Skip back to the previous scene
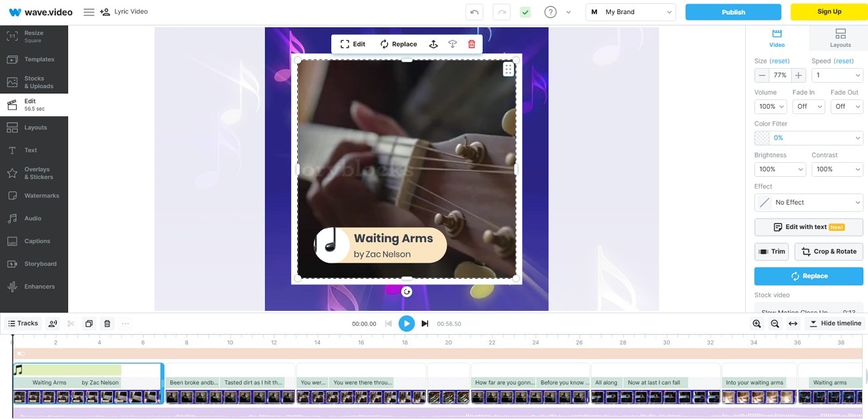868x419 pixels. [389, 324]
